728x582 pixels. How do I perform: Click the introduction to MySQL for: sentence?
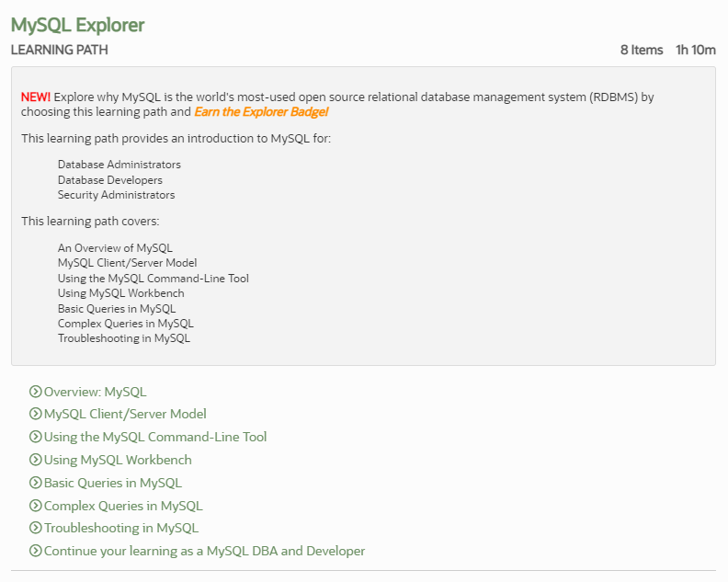click(176, 139)
